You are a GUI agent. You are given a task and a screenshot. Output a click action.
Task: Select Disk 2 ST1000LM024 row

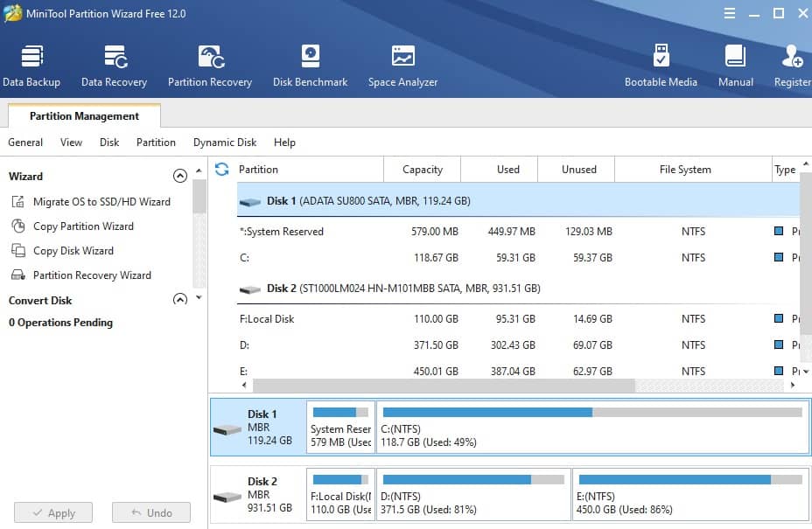(518, 289)
